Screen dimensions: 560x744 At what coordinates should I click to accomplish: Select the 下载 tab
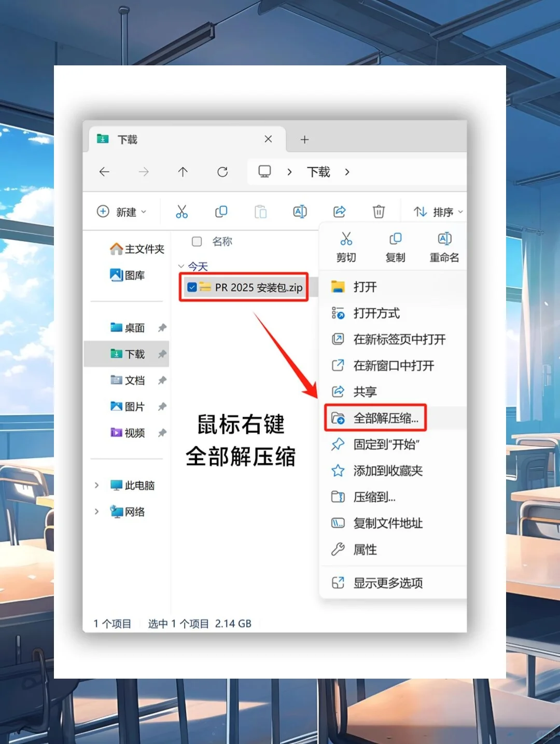coord(127,139)
